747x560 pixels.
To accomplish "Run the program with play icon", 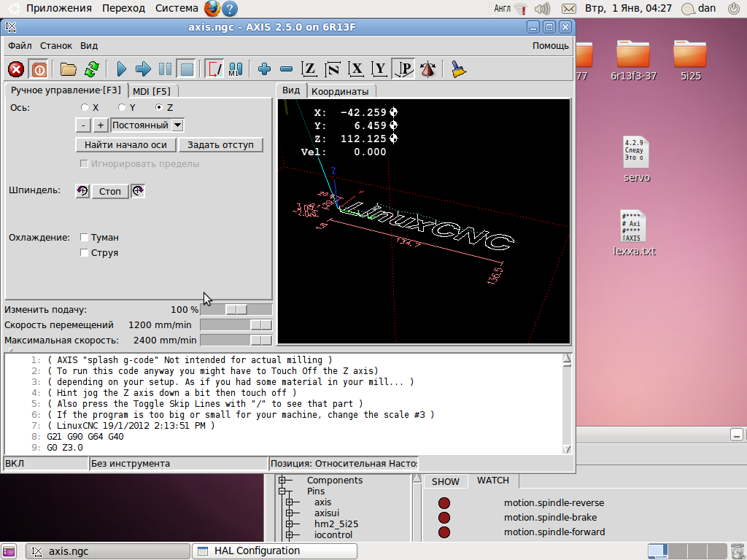I will tap(121, 69).
